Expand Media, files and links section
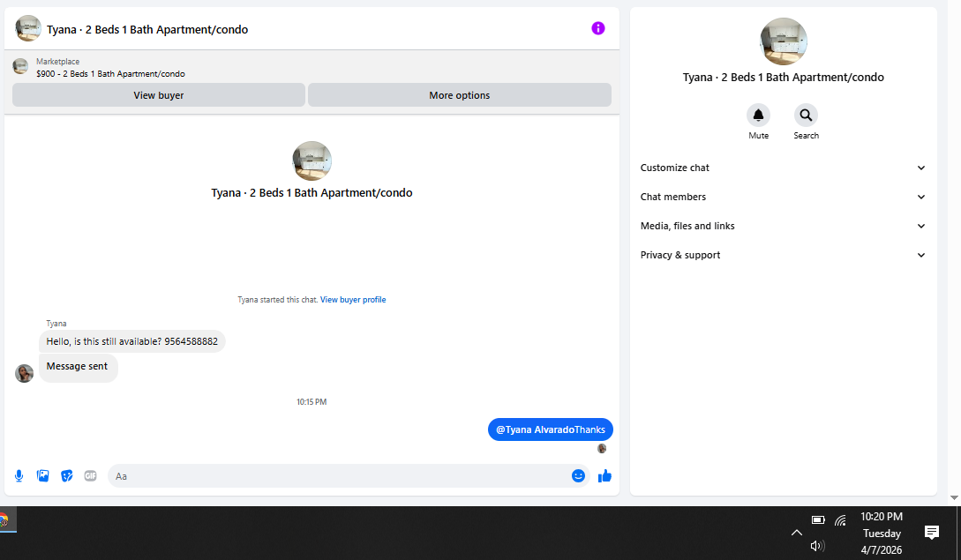Screen dimensions: 961x560 point(783,226)
